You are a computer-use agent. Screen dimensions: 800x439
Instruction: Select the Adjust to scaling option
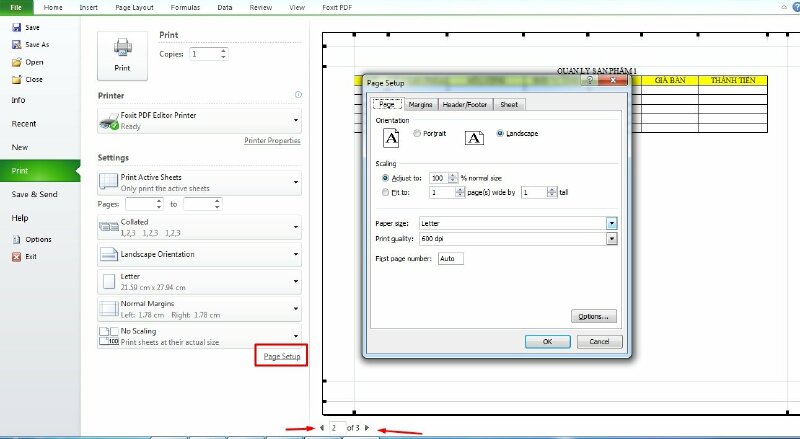[x=385, y=178]
